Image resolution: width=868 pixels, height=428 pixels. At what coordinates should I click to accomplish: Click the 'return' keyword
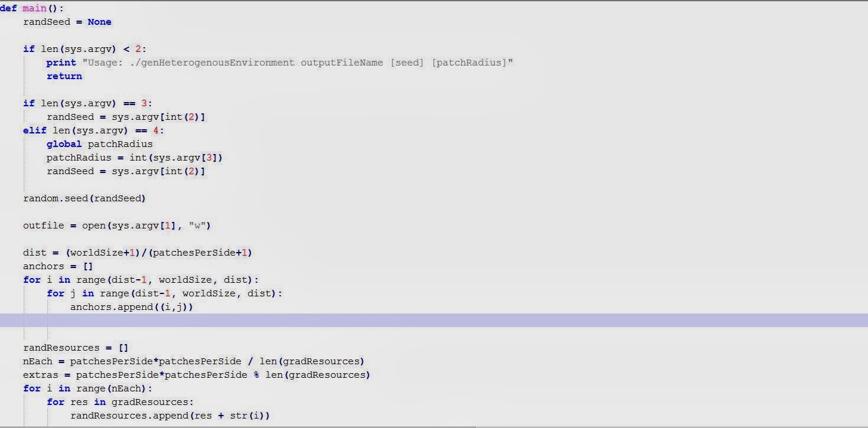coord(64,76)
